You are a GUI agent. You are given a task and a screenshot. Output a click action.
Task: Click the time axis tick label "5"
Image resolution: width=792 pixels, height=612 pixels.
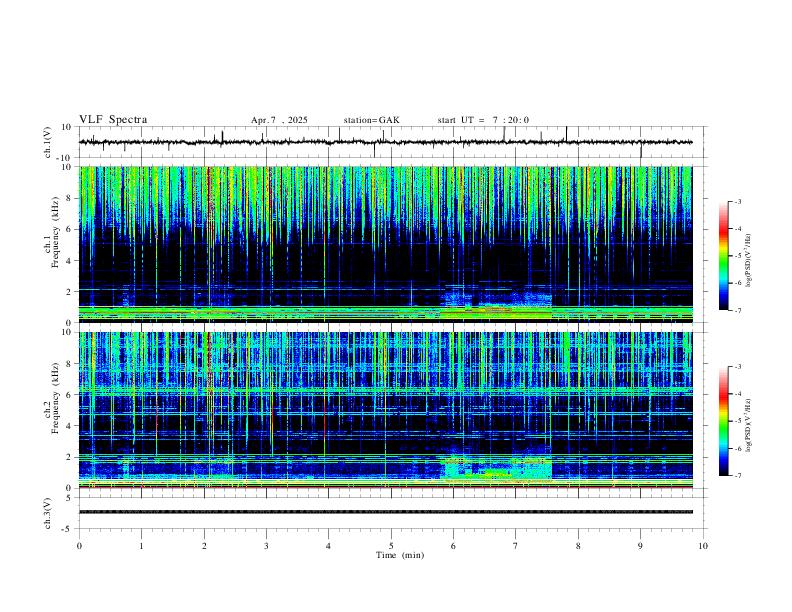pos(391,546)
